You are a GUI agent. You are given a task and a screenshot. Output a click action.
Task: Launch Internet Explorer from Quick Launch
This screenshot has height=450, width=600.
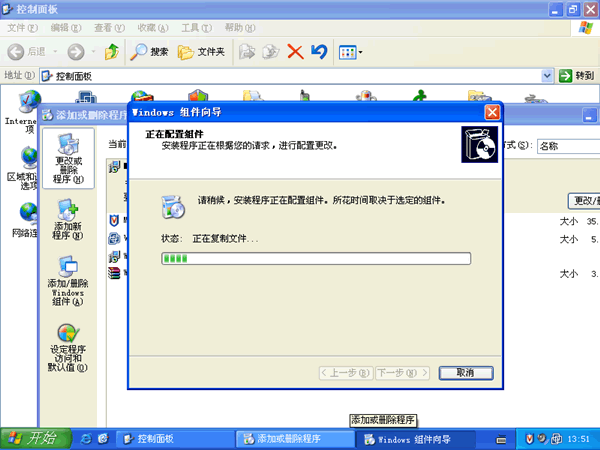pos(86,439)
